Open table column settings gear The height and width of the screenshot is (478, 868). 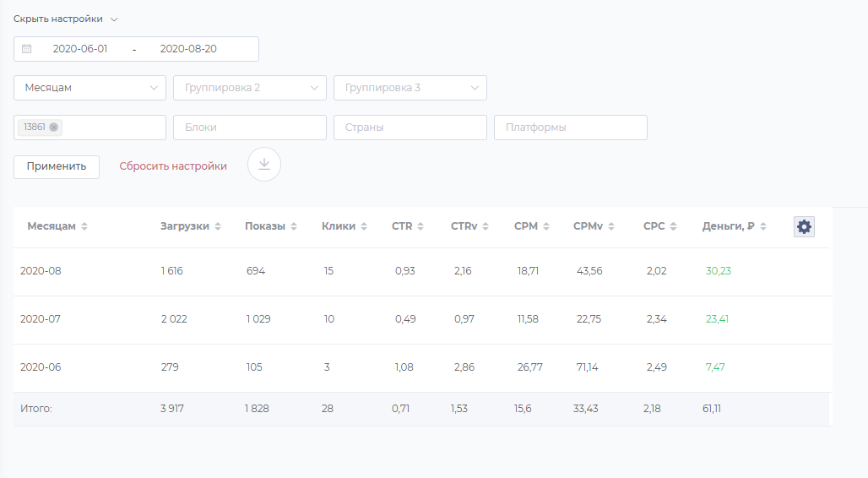point(804,226)
